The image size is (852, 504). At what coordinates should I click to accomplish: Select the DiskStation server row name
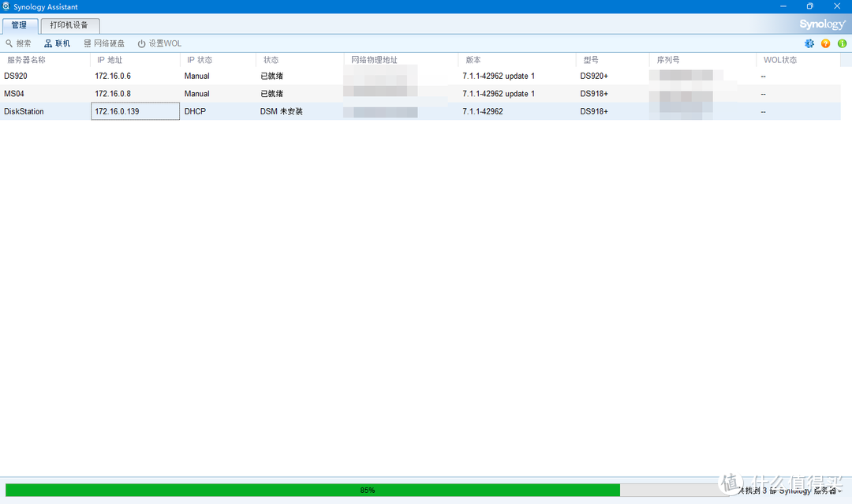(24, 111)
